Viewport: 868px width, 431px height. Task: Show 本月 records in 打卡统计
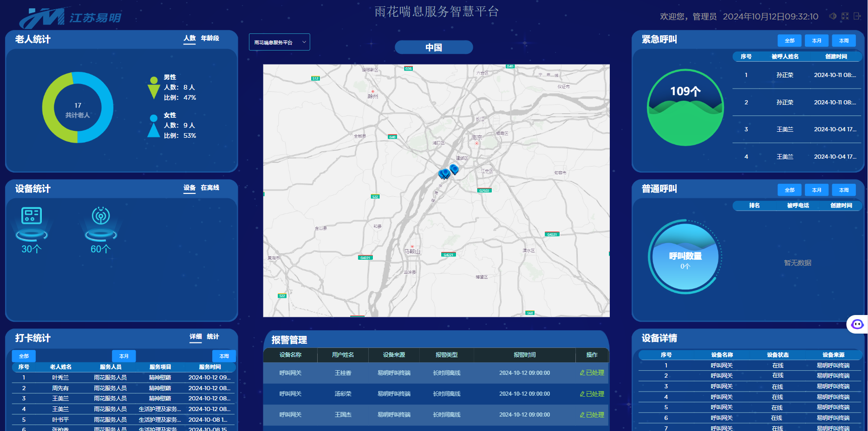[124, 356]
